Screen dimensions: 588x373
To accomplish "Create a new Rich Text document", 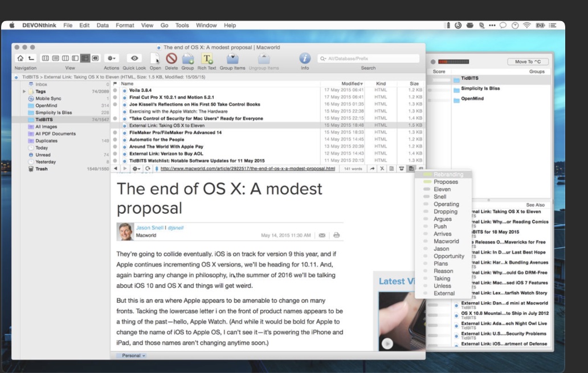I will (207, 58).
